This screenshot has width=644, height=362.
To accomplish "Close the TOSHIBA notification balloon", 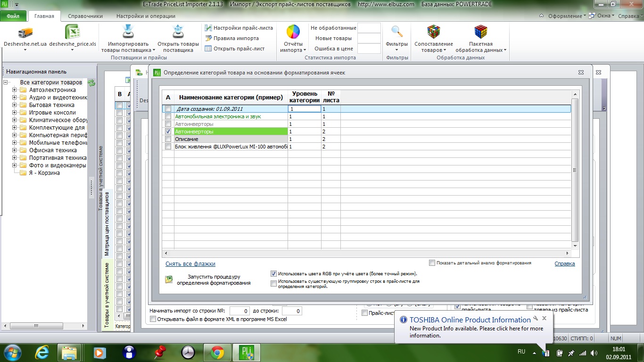I will tap(544, 318).
